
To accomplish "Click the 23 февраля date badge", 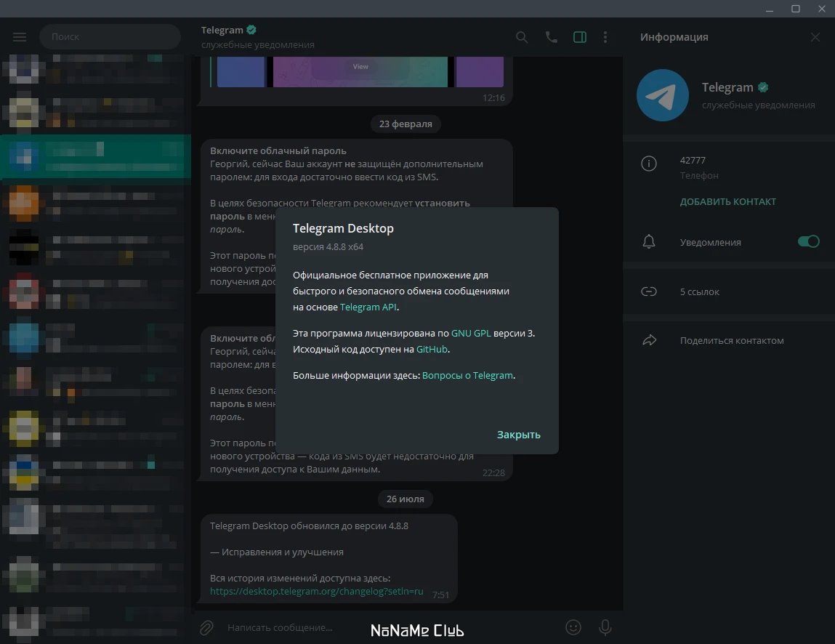I will 406,124.
